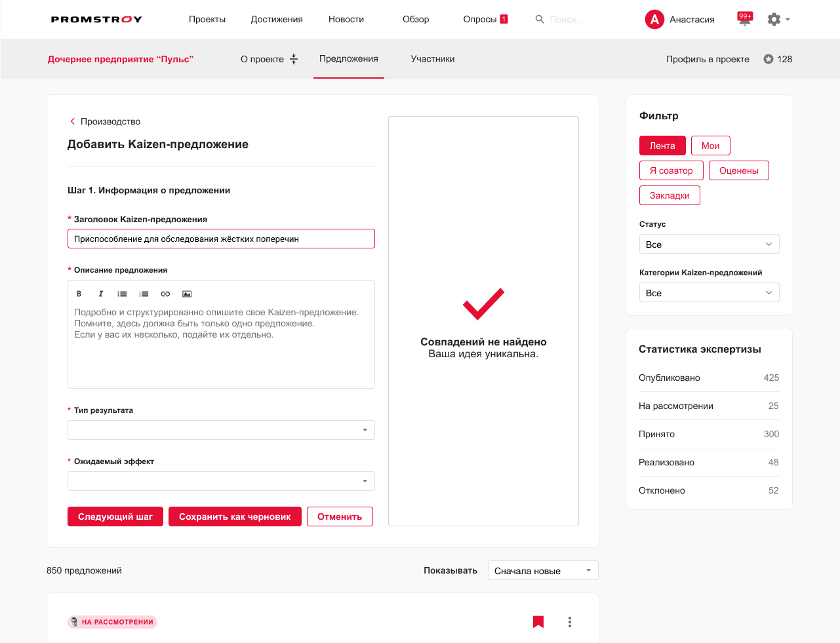Insert bulleted list in description
Image resolution: width=840 pixels, height=643 pixels.
pos(122,294)
